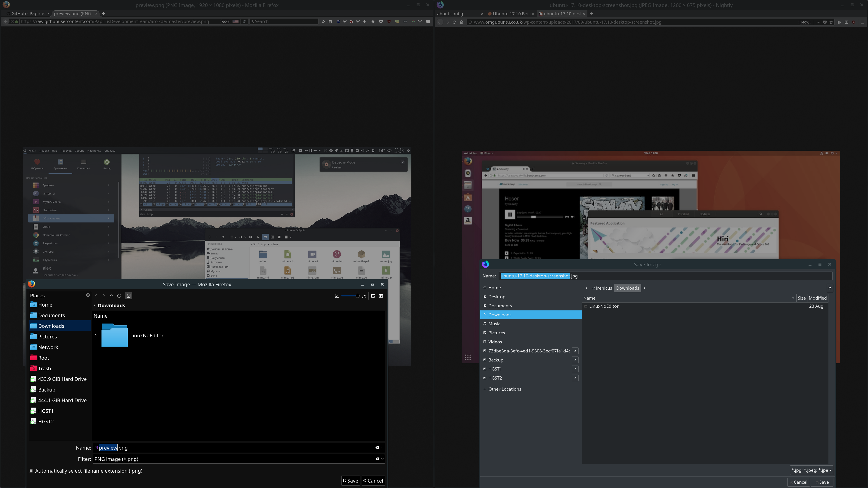The image size is (868, 488).
Task: Click reload icon in KDE save dialog toolbar
Action: (119, 296)
